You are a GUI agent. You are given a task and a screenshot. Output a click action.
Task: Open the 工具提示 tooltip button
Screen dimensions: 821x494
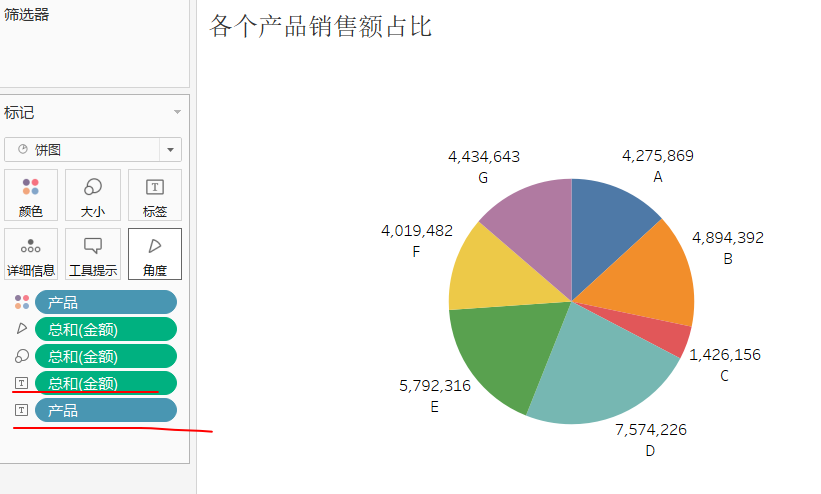(x=93, y=254)
